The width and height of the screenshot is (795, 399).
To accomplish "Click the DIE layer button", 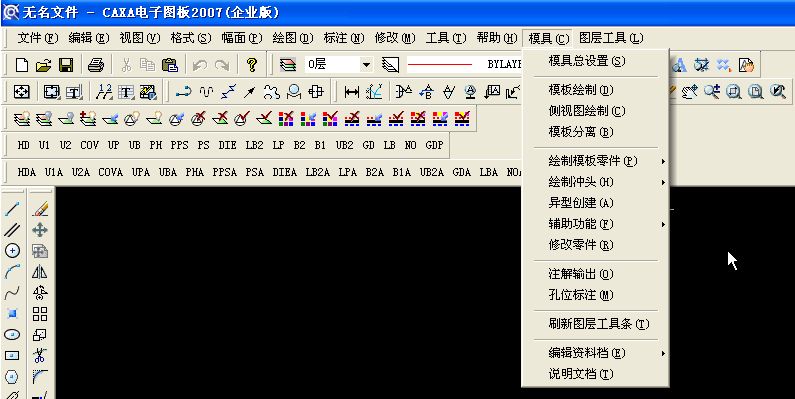I will pyautogui.click(x=228, y=145).
